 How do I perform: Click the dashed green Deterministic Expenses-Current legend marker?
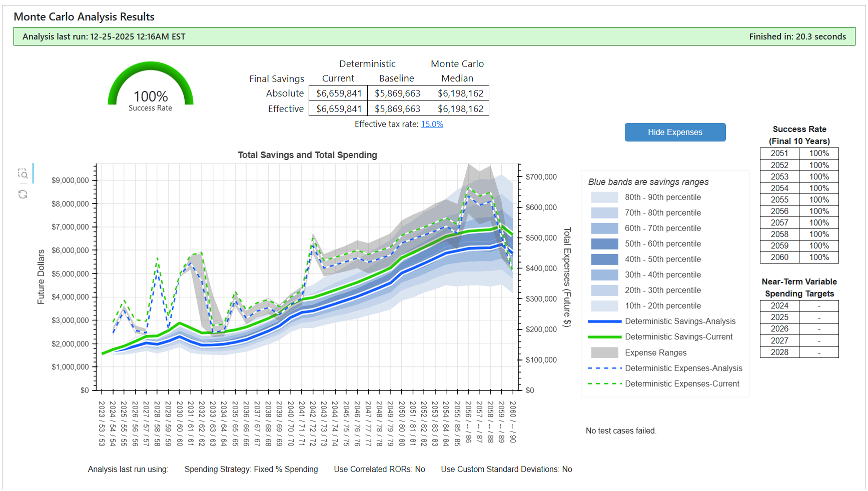point(604,384)
